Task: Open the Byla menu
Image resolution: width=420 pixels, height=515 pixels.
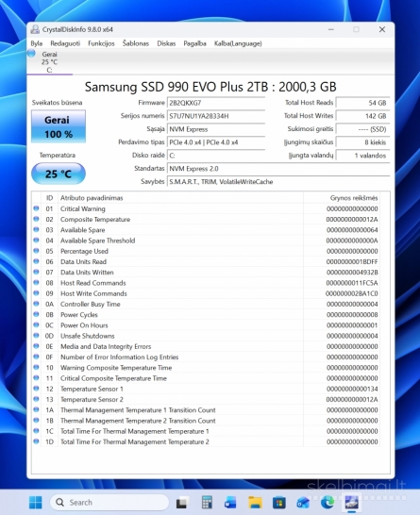Action: tap(37, 43)
